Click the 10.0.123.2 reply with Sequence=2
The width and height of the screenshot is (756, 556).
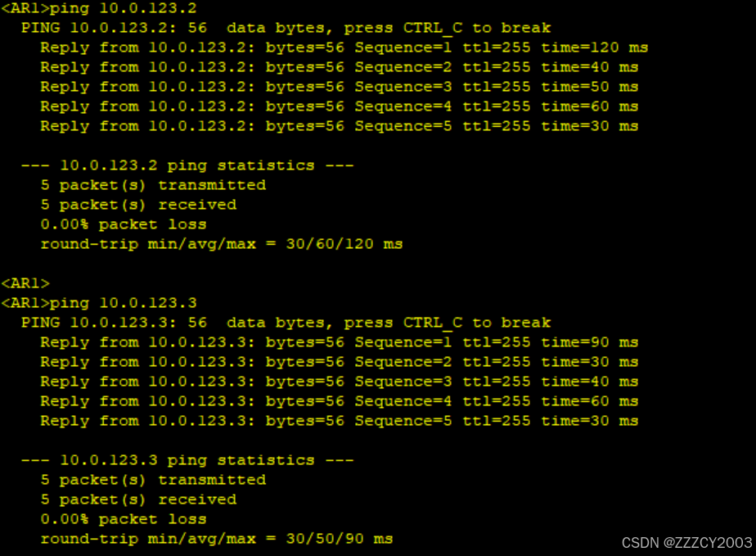pyautogui.click(x=339, y=67)
